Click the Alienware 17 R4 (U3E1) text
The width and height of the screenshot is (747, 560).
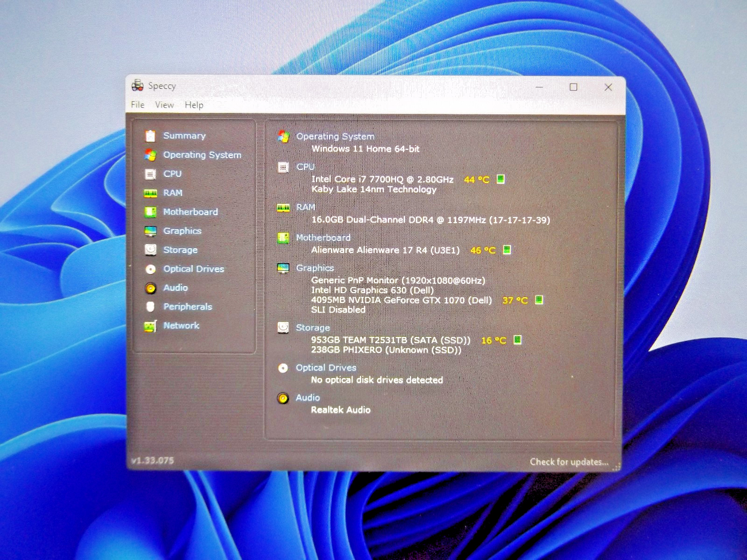click(385, 251)
